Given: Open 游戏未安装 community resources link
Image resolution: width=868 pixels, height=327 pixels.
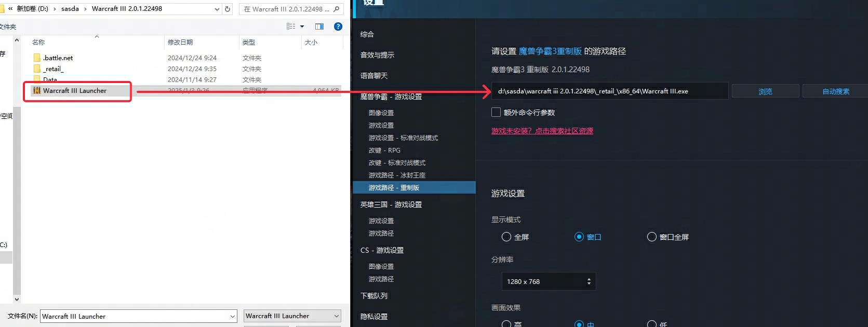Looking at the screenshot, I should click(542, 131).
